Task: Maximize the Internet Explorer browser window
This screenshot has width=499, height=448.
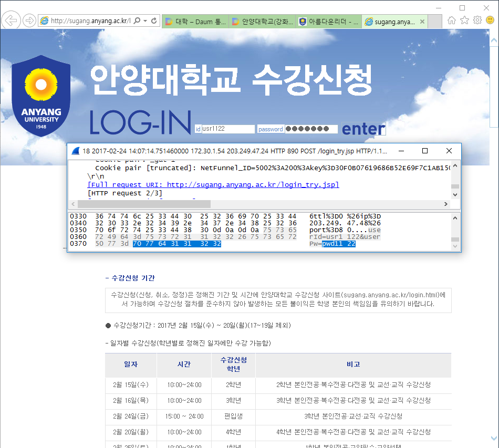Action: tap(462, 8)
